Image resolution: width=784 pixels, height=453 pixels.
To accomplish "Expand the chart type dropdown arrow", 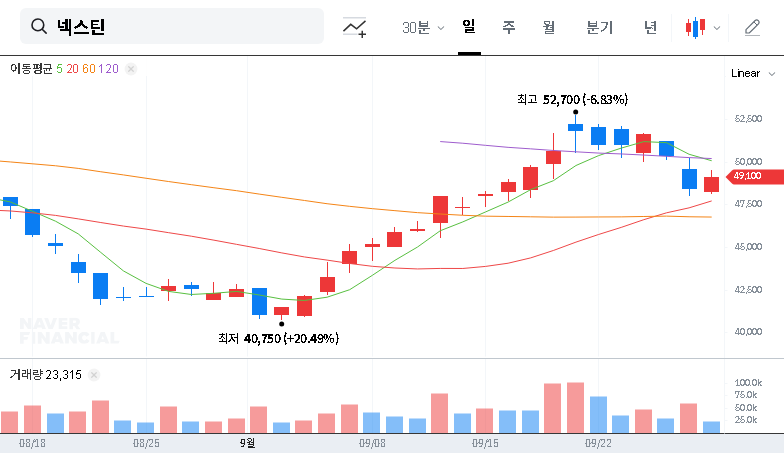I will (716, 28).
